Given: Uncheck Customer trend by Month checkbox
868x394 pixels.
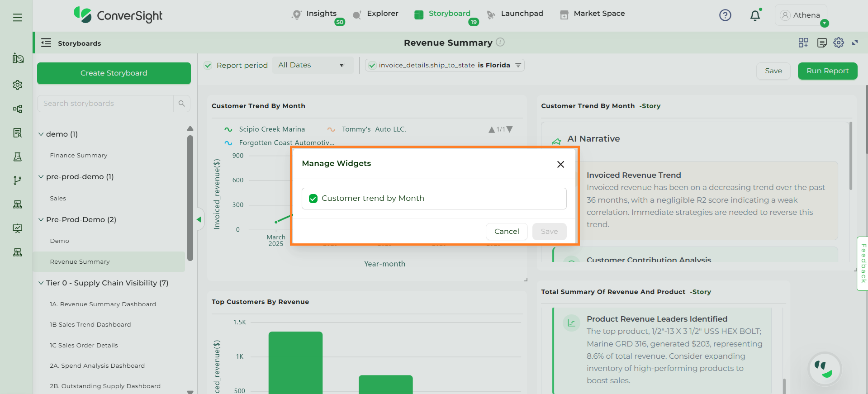Looking at the screenshot, I should [x=313, y=199].
